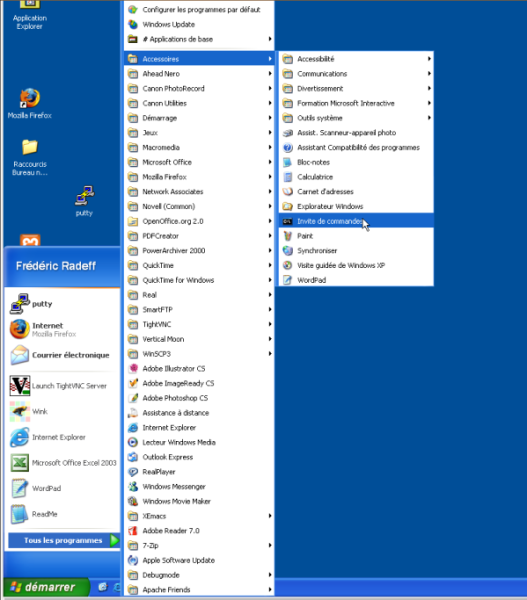
Task: Expand the OpenOffice.org 2.0 folder
Action: click(x=199, y=221)
